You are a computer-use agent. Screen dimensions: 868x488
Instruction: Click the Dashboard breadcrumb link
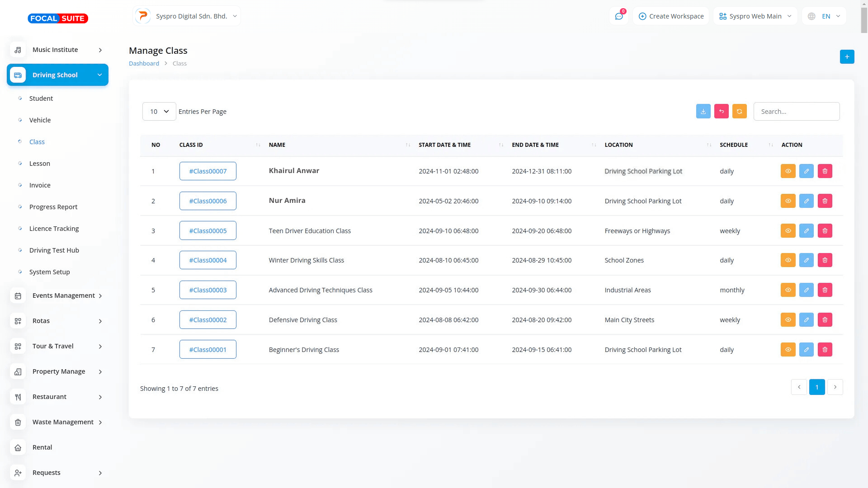click(144, 64)
